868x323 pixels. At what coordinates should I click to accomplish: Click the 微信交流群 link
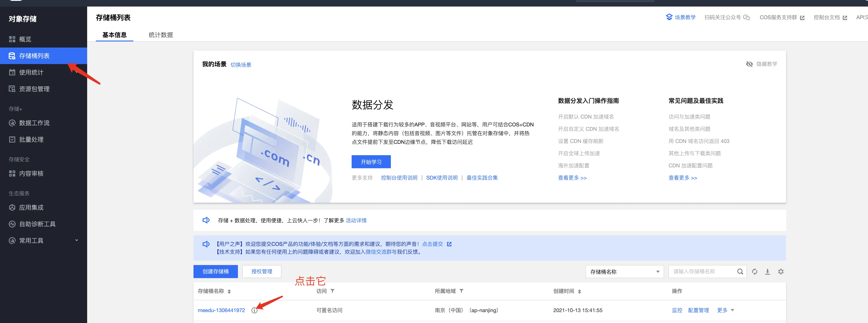[378, 252]
